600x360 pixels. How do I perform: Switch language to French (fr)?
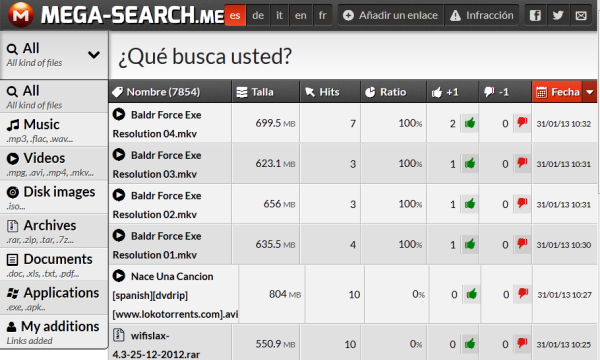[323, 15]
